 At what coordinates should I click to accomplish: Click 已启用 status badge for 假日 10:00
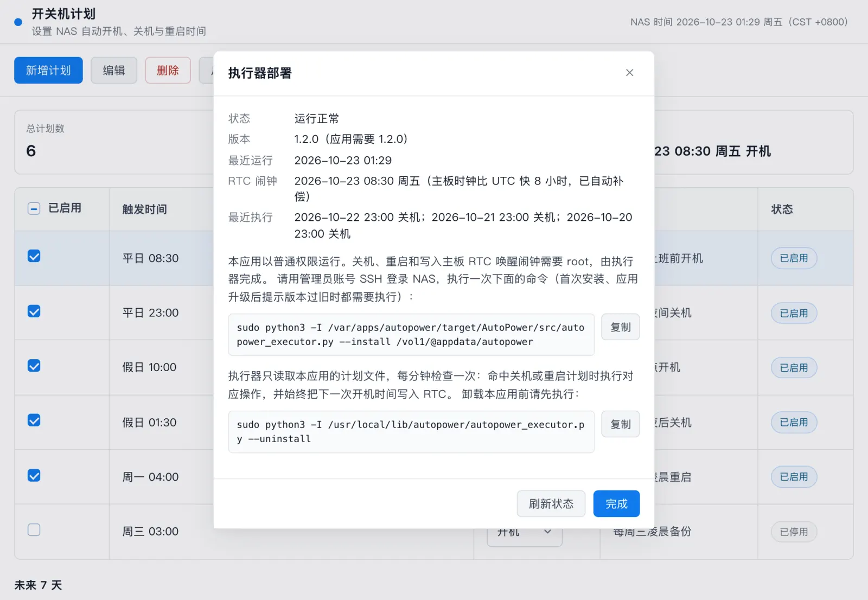tap(794, 368)
